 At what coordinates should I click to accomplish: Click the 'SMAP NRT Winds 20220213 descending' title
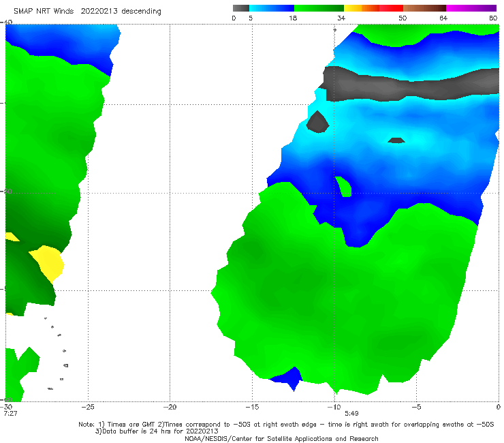[87, 12]
